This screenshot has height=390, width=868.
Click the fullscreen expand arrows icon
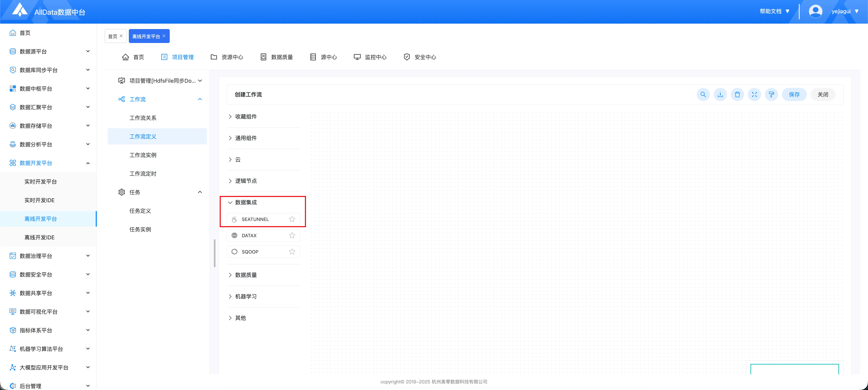(x=754, y=95)
